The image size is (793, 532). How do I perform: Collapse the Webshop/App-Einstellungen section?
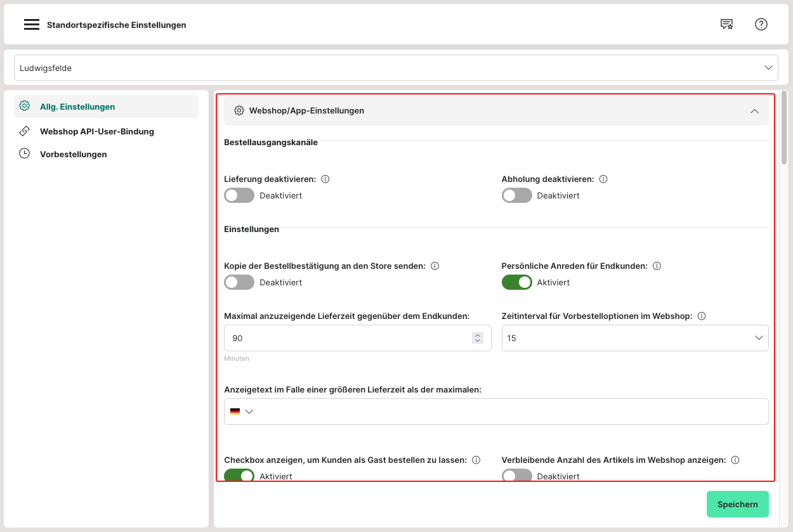[754, 111]
